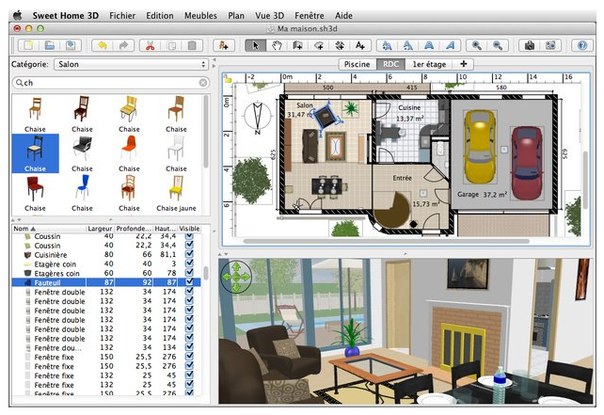Open the Vue 3D menu
The height and width of the screenshot is (415, 604).
(x=269, y=16)
